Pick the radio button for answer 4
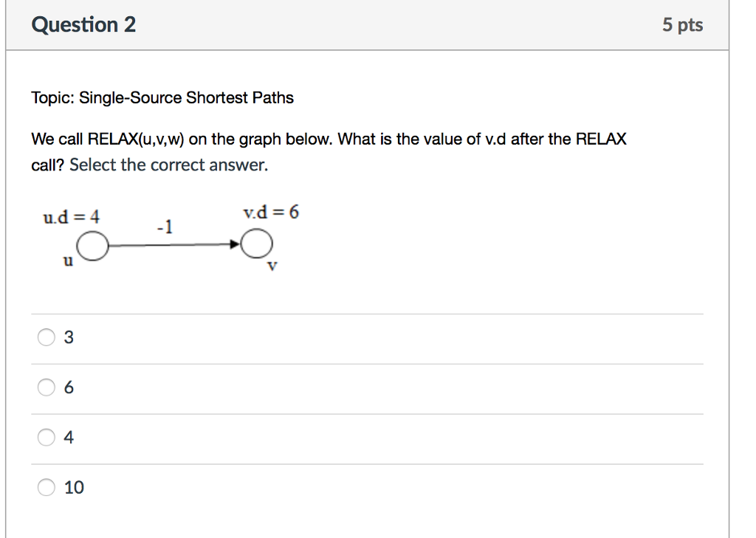The image size is (756, 538). pos(47,438)
